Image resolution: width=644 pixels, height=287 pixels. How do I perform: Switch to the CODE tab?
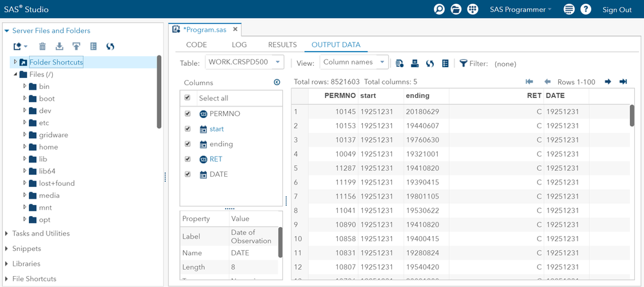[x=197, y=45]
